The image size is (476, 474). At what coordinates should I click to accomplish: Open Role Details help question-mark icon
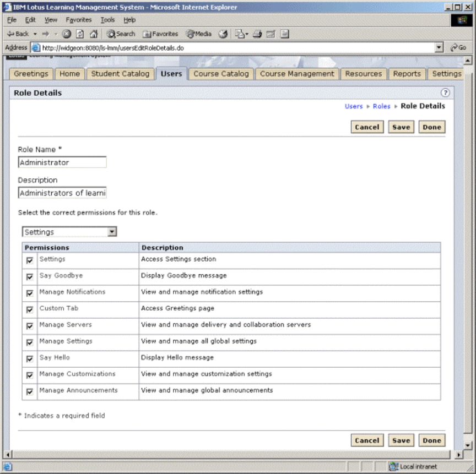[446, 92]
